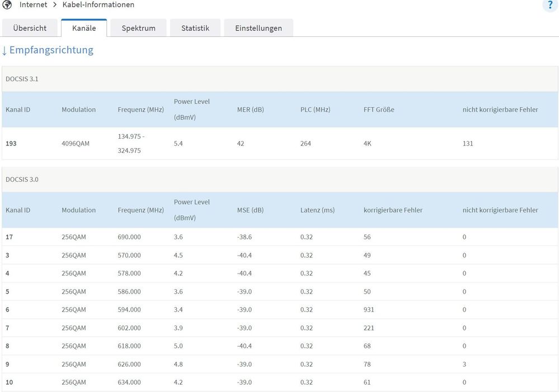Open the Einstellungen tab
Image resolution: width=559 pixels, height=392 pixels.
click(x=258, y=28)
